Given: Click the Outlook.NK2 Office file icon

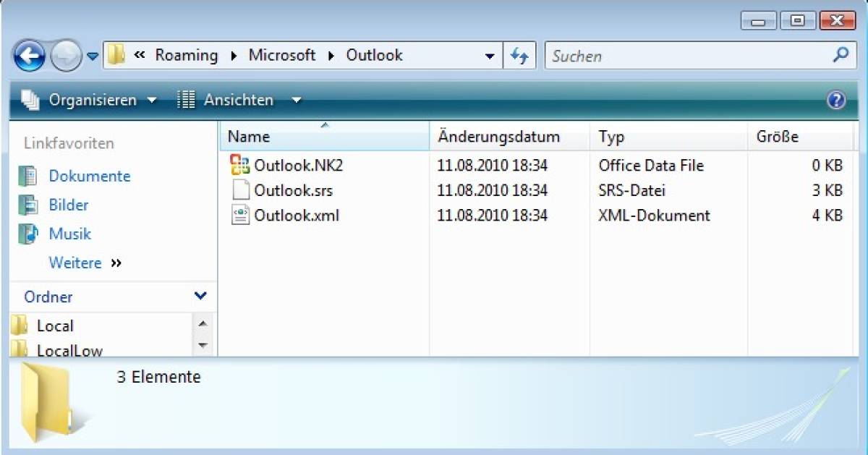Looking at the screenshot, I should [x=239, y=165].
